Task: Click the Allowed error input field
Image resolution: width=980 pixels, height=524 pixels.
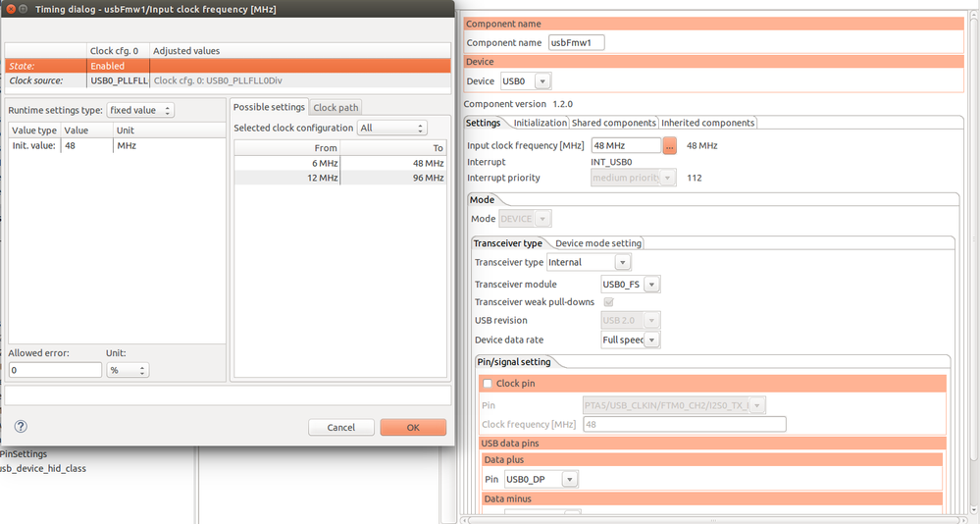Action: click(55, 370)
